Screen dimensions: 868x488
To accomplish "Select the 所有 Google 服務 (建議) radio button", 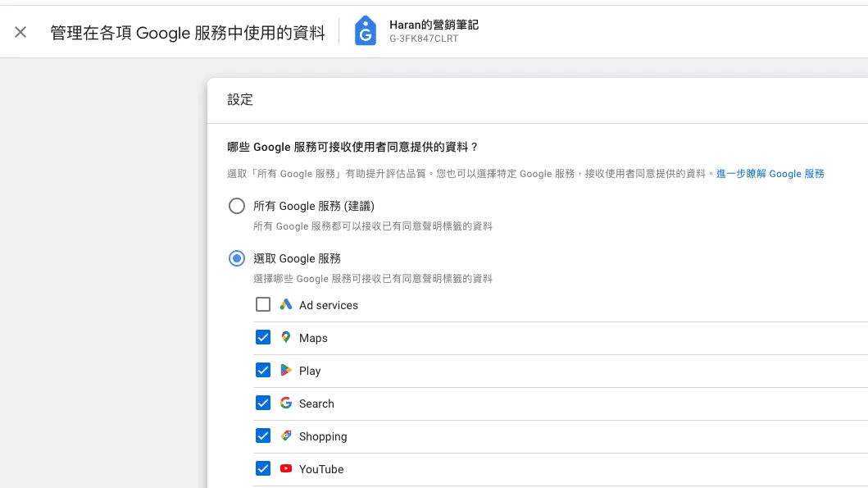I will click(236, 206).
